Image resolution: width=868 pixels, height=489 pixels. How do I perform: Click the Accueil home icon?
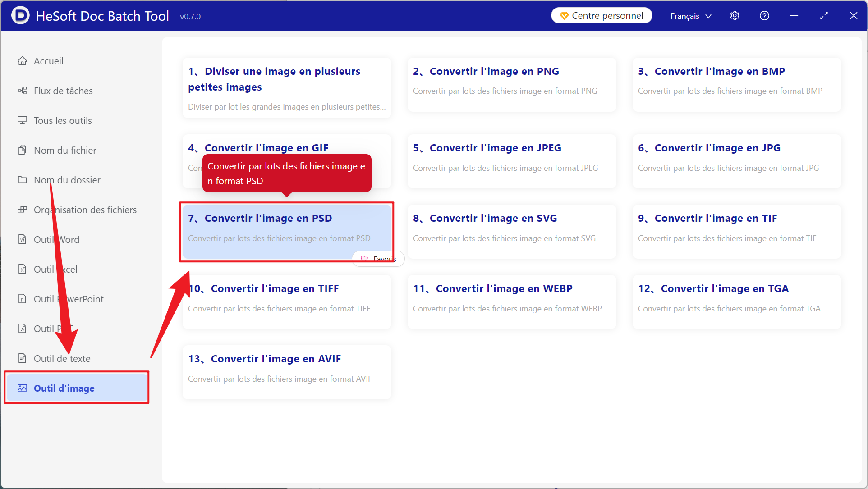(x=22, y=61)
